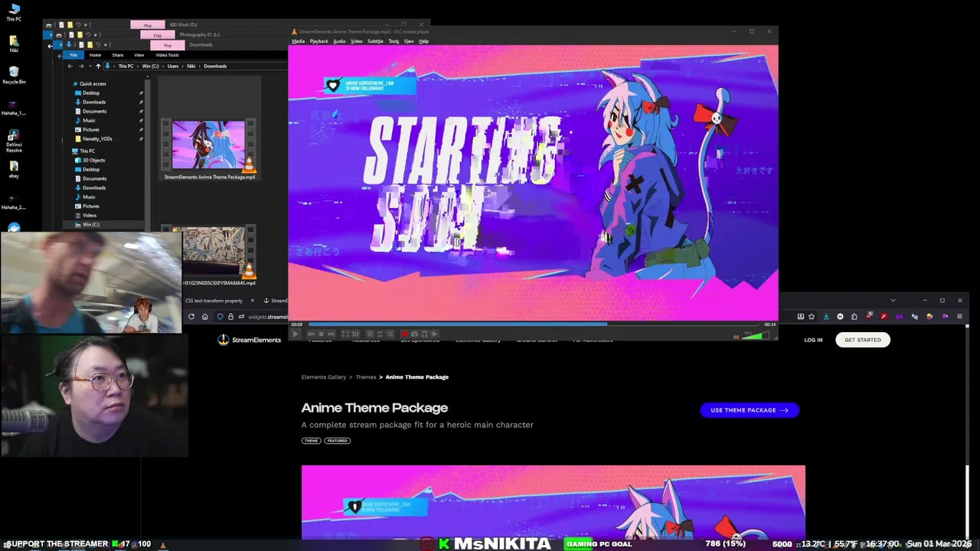Click the THEME tag
The width and height of the screenshot is (980, 551).
click(311, 441)
